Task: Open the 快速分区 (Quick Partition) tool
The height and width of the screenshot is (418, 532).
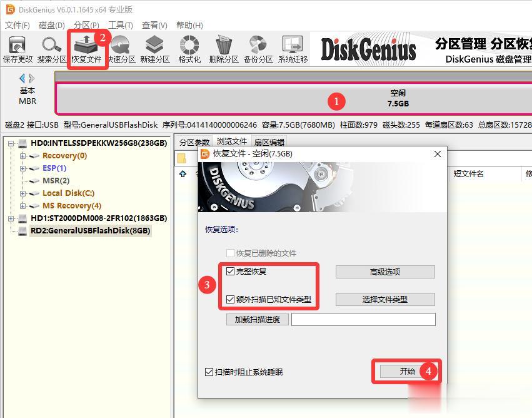Action: click(x=121, y=49)
